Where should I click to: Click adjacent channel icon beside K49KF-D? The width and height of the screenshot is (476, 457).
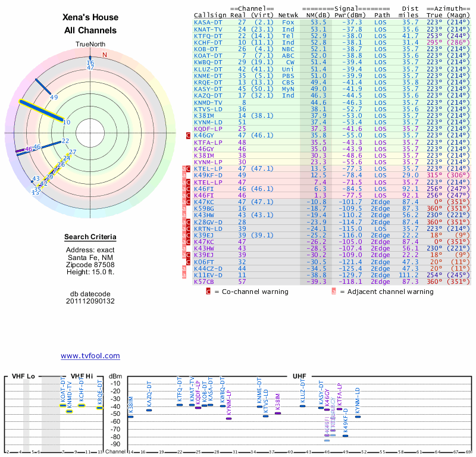coord(184,176)
